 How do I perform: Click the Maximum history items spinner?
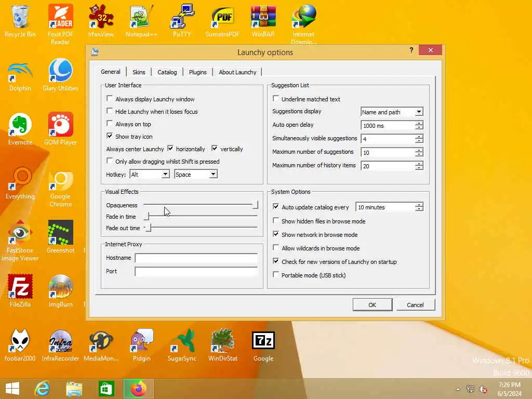[419, 166]
